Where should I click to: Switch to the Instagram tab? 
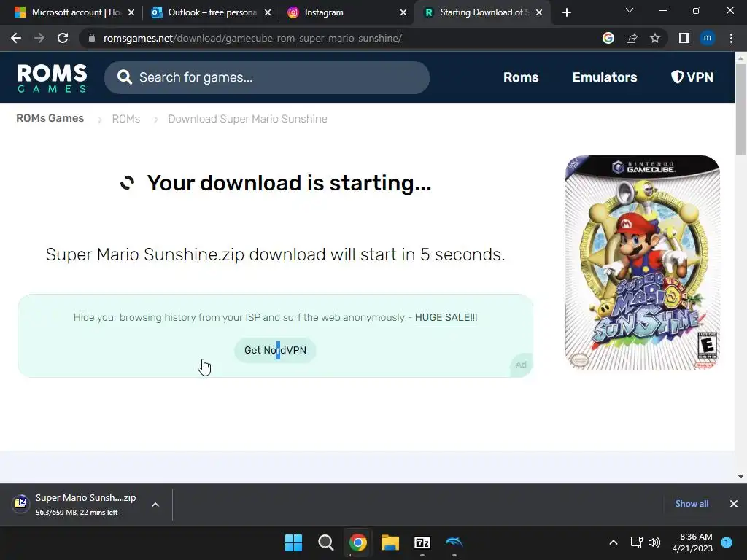[x=347, y=12]
